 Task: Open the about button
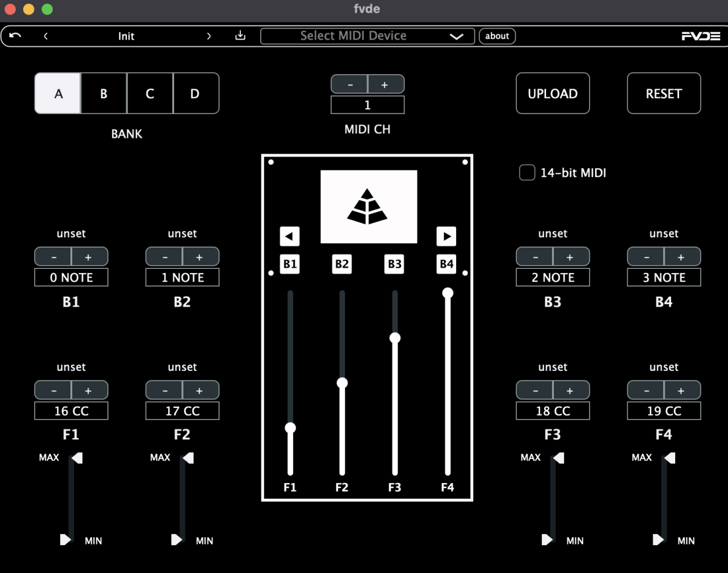[497, 36]
